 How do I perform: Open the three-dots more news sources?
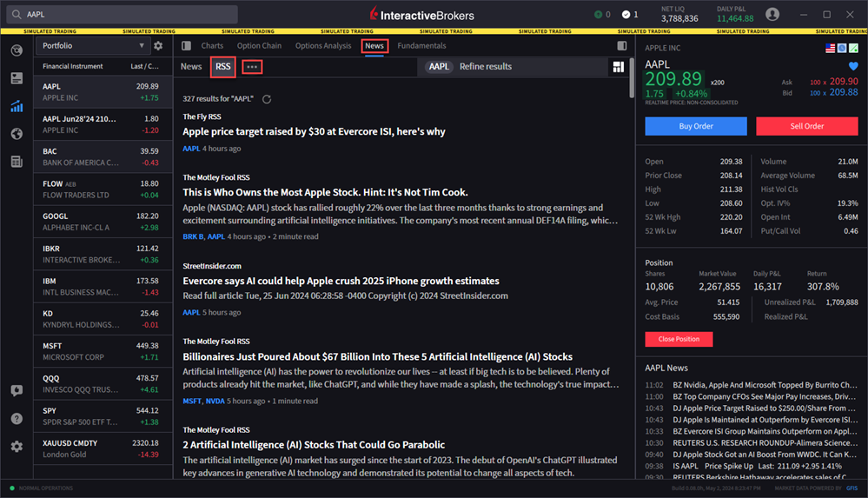tap(252, 66)
